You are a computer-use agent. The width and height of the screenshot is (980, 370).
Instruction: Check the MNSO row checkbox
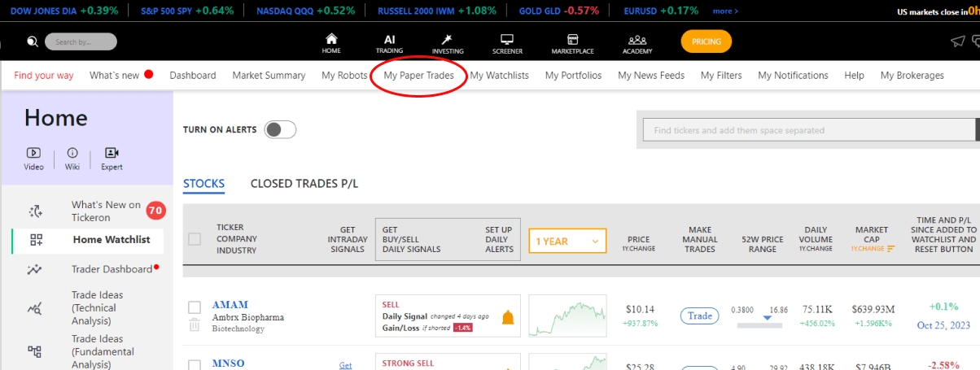[x=195, y=364]
